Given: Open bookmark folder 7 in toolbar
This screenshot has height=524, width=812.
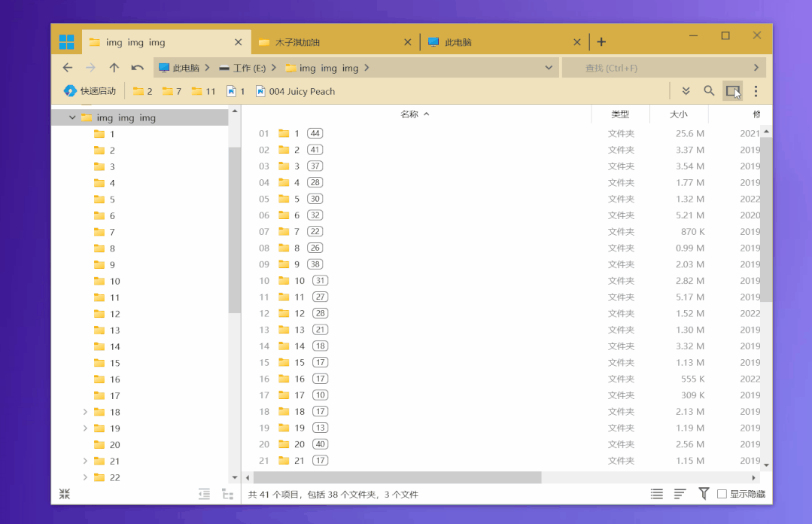Looking at the screenshot, I should pyautogui.click(x=172, y=91).
